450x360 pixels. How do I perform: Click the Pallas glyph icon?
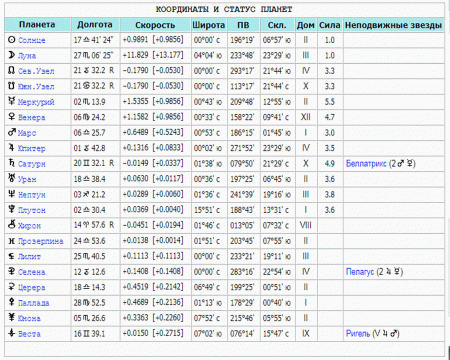12,302
